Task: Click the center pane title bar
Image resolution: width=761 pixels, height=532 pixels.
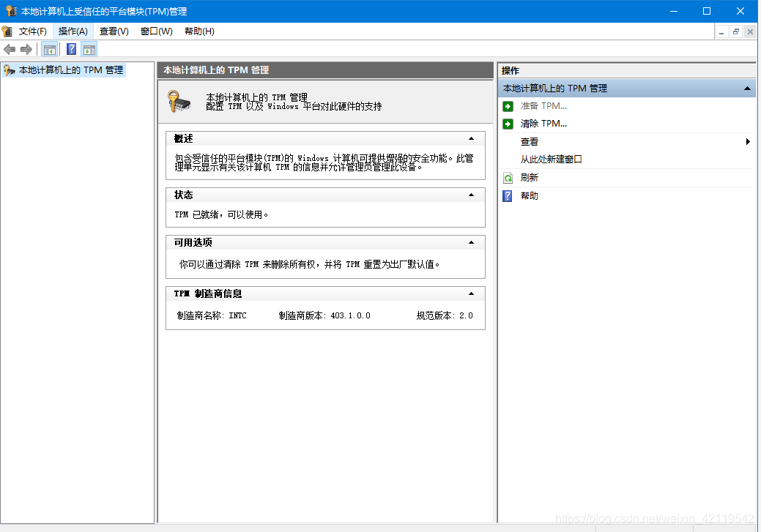Action: (x=325, y=70)
